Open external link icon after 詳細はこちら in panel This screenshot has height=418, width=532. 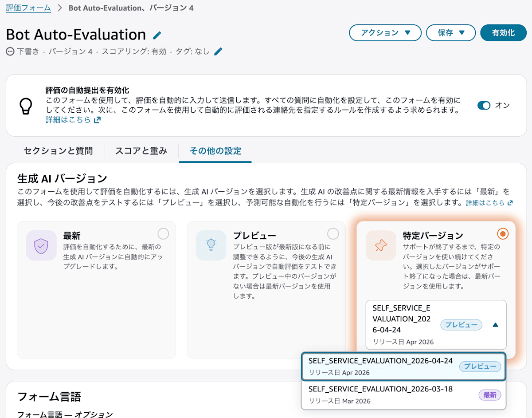tap(97, 120)
